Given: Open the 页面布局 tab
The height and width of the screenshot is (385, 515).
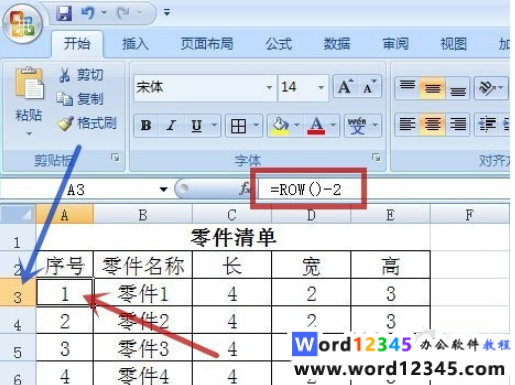Looking at the screenshot, I should click(x=207, y=44).
